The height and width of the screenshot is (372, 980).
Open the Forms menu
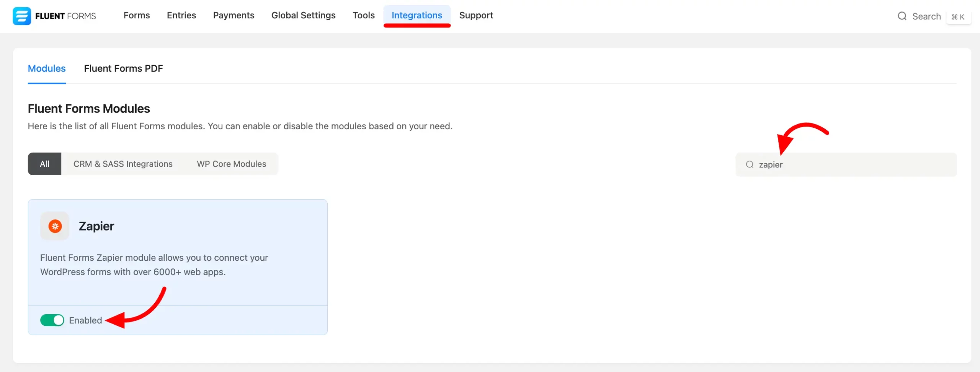tap(136, 15)
